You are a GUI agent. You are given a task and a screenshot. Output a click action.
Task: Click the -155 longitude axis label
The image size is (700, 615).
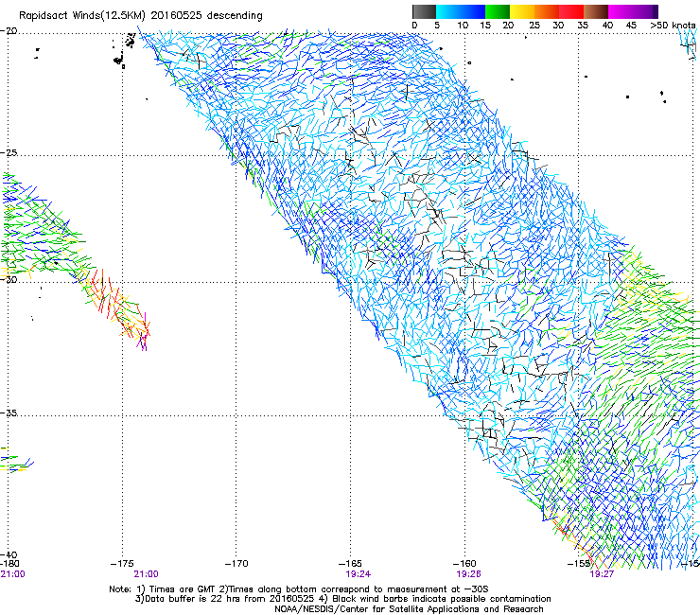point(579,564)
